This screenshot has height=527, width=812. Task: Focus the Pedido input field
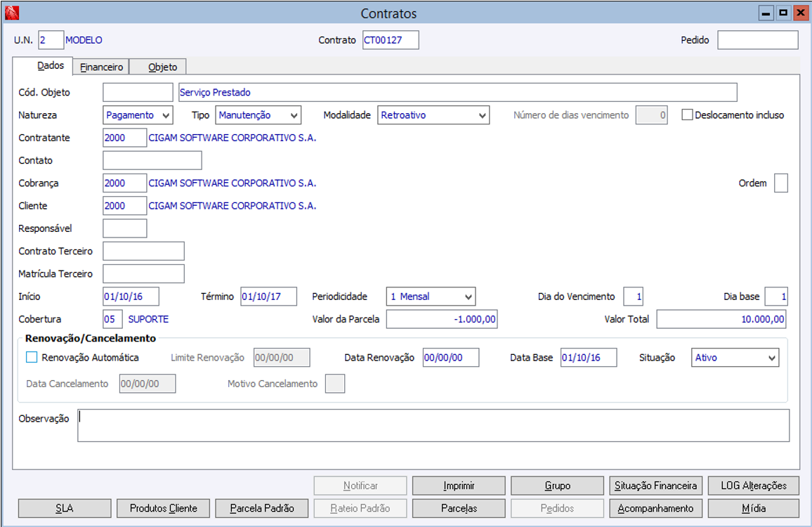point(757,41)
